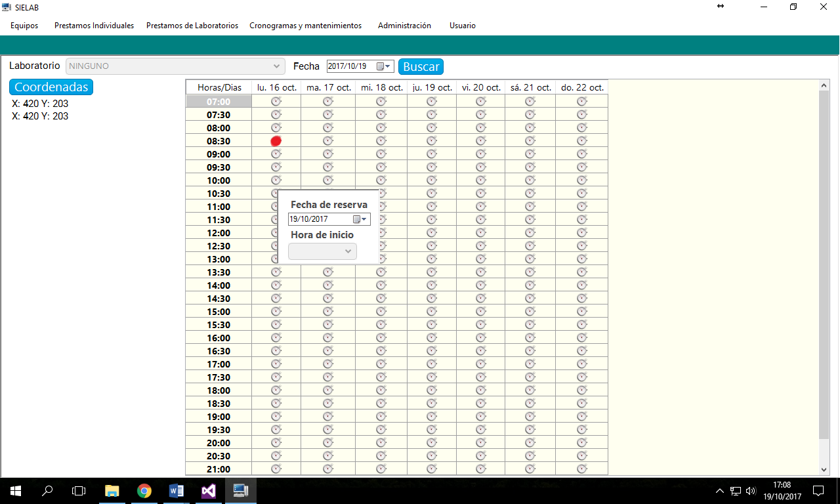Open the Action Center notifications icon
Viewport: 840px width, 504px height.
click(x=818, y=491)
